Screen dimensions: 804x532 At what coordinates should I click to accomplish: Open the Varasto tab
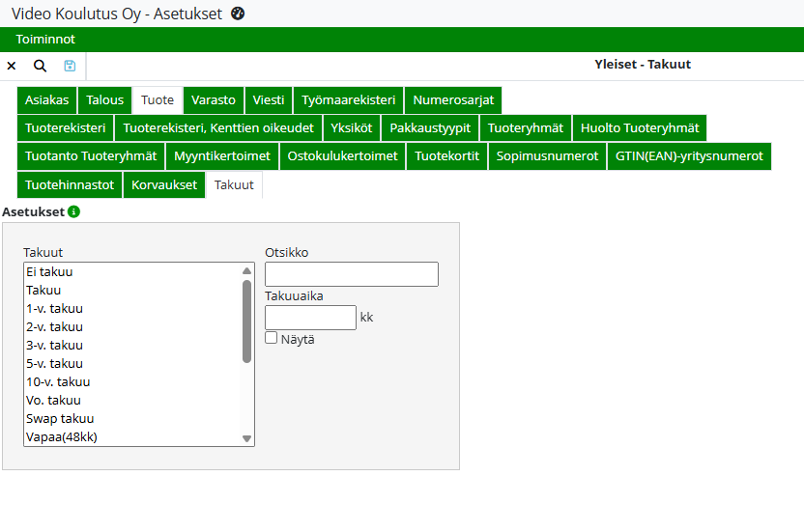tap(214, 100)
